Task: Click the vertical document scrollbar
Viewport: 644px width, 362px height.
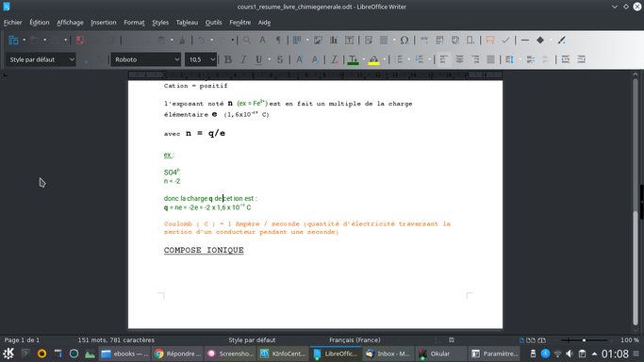Action: coord(636,201)
